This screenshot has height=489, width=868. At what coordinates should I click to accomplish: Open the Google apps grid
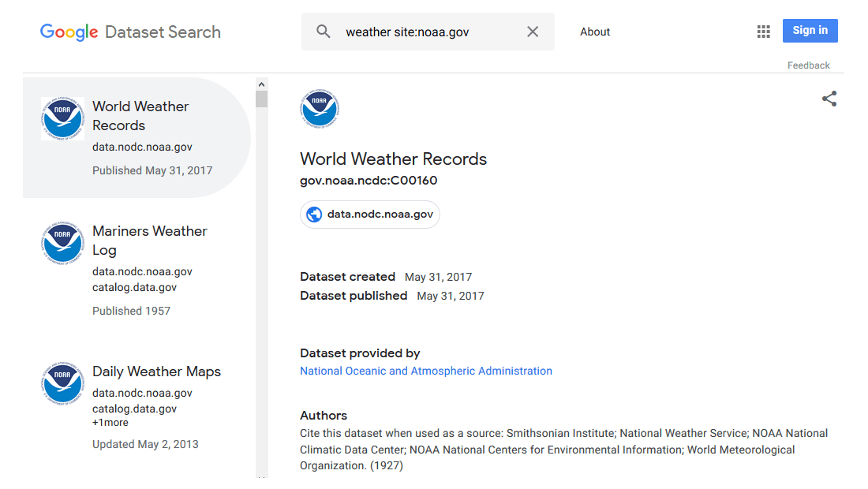[x=763, y=32]
